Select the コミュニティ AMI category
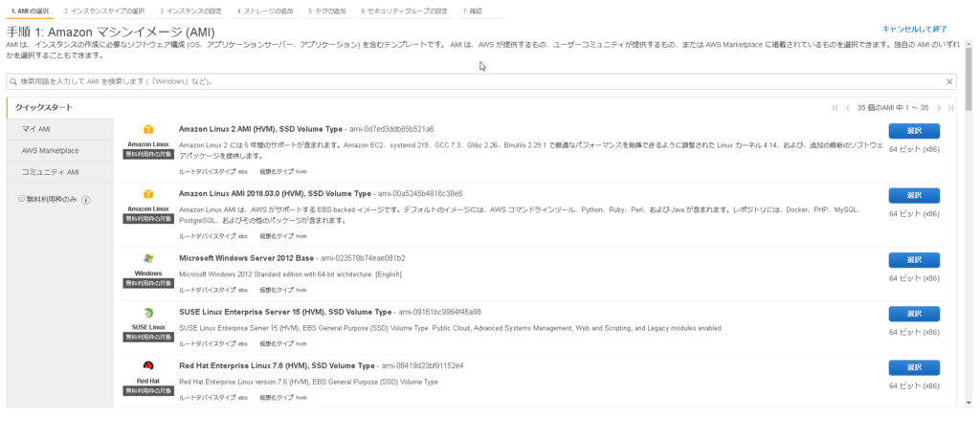Viewport: 980px width, 438px height. (60, 172)
